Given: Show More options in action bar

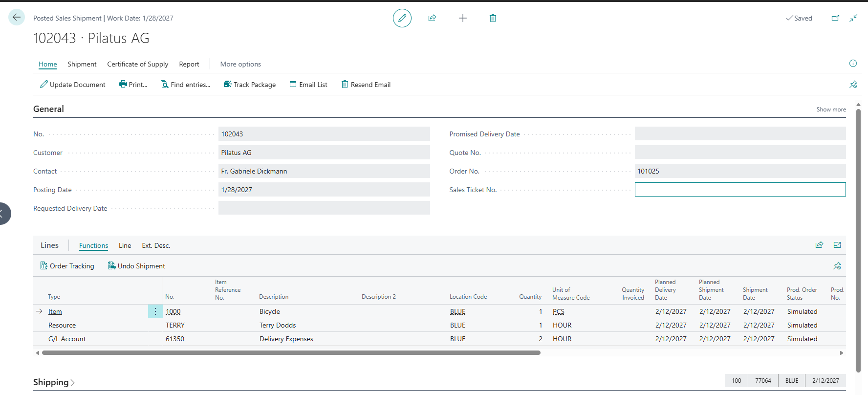Looking at the screenshot, I should (x=240, y=64).
